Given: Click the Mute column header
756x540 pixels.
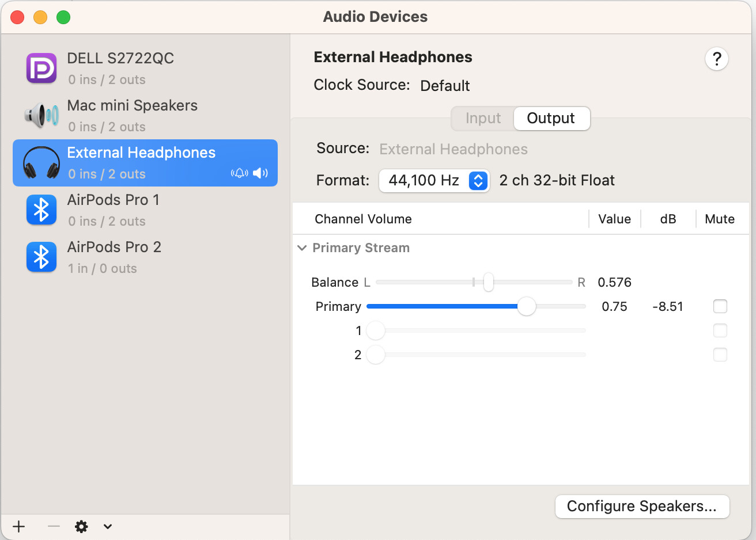Looking at the screenshot, I should (x=720, y=219).
